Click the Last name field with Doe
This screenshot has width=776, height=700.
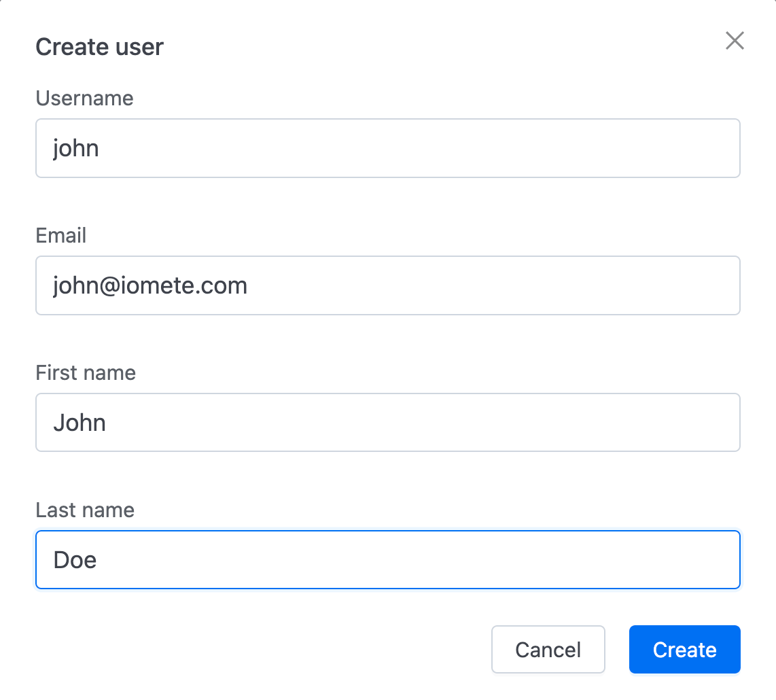click(387, 559)
